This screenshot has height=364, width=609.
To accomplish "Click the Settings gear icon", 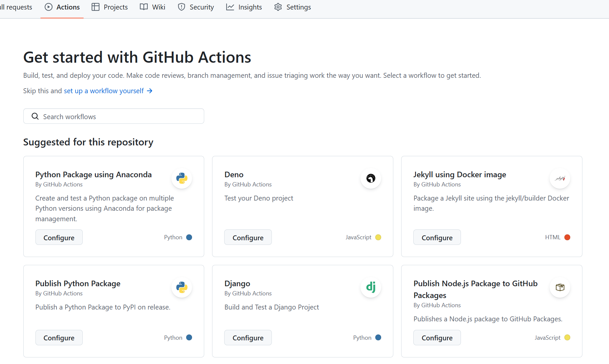I will [x=278, y=7].
